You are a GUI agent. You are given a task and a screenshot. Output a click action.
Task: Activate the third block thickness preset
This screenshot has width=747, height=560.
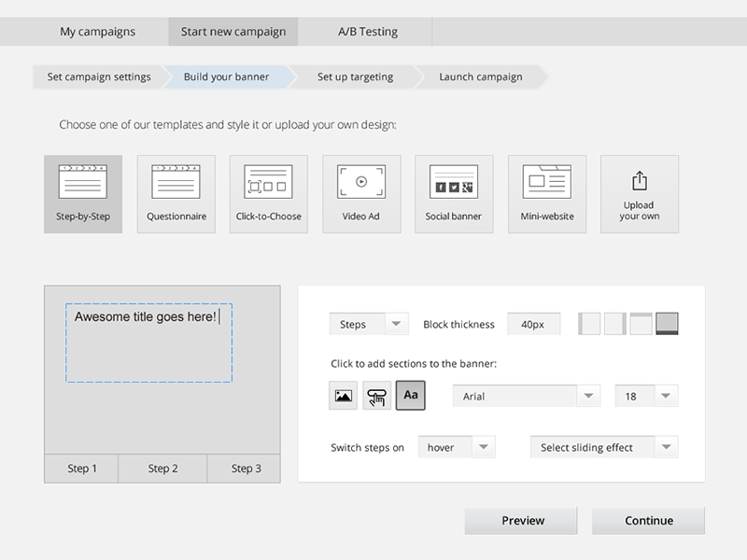pos(640,323)
